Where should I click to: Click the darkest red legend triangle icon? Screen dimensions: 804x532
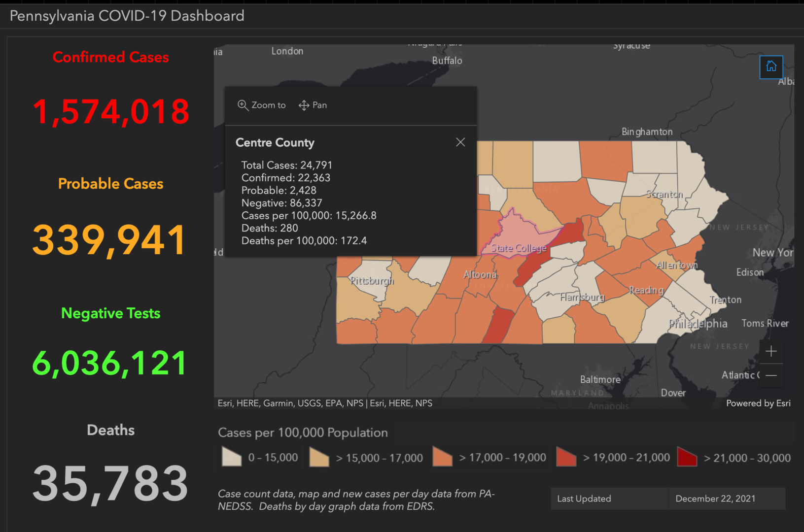(x=687, y=457)
